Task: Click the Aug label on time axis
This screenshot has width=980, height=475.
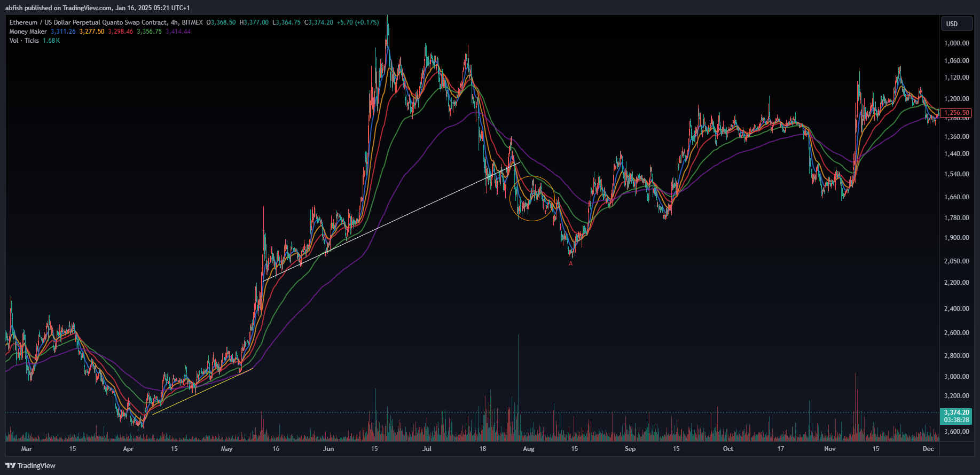Action: 529,449
